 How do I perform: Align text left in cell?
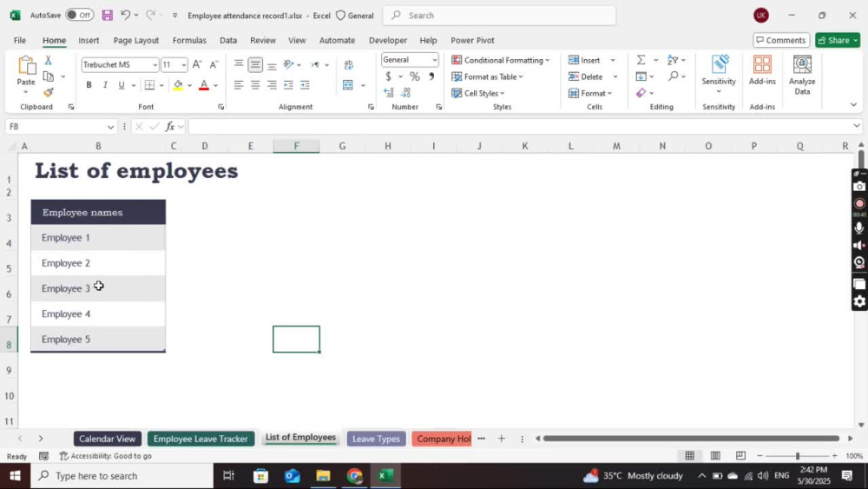[x=239, y=85]
